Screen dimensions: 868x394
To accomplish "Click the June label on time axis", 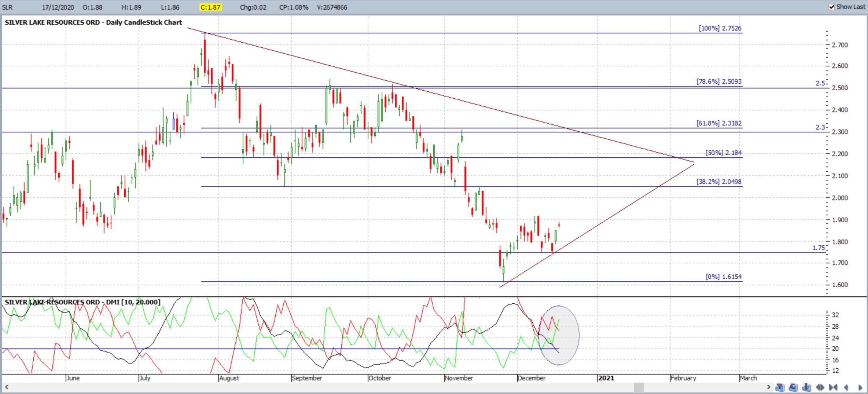I will (73, 378).
